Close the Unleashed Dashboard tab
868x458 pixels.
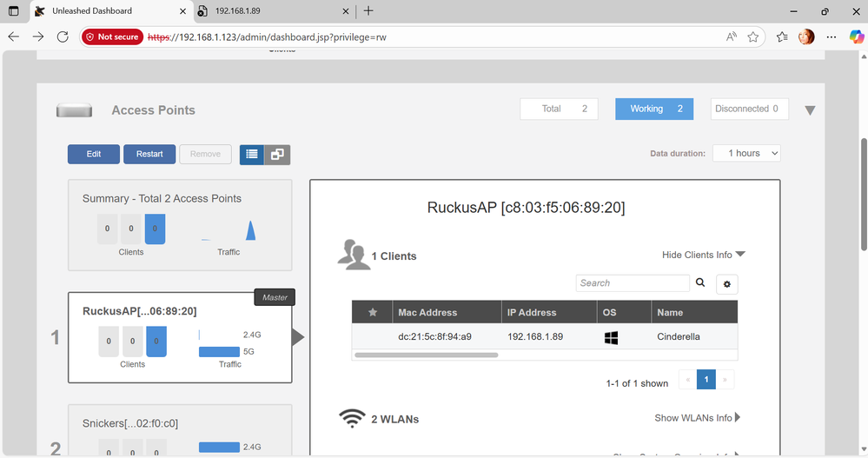(x=183, y=11)
